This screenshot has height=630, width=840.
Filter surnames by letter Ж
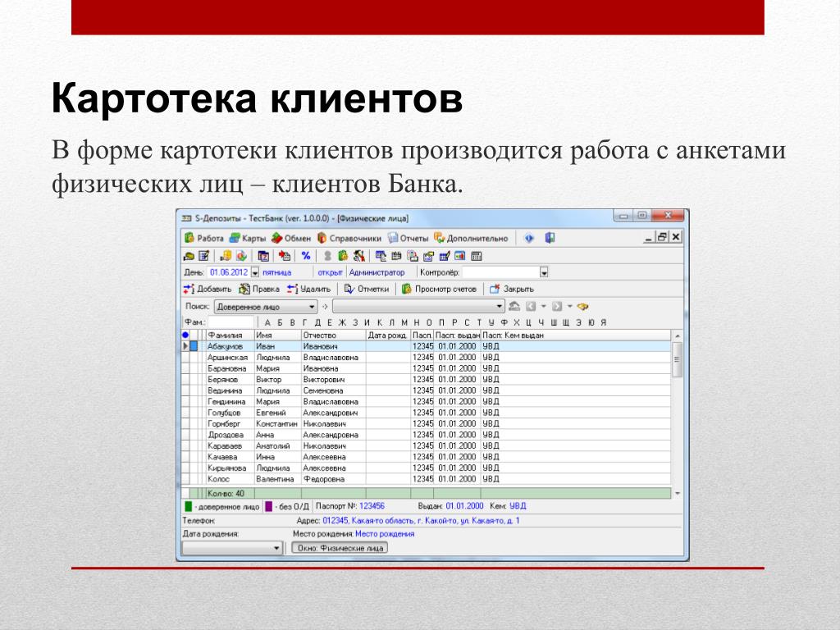[x=342, y=322]
